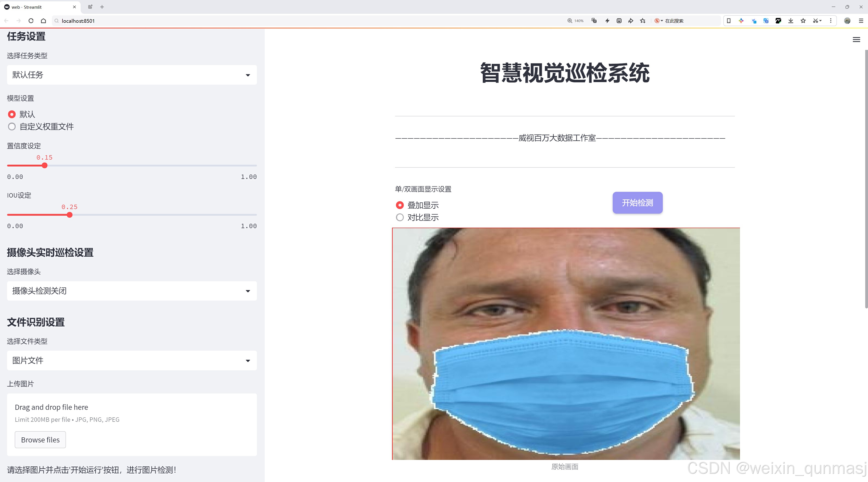Screen dimensions: 868x482
Task: Reload the page with the refresh icon
Action: pyautogui.click(x=31, y=21)
